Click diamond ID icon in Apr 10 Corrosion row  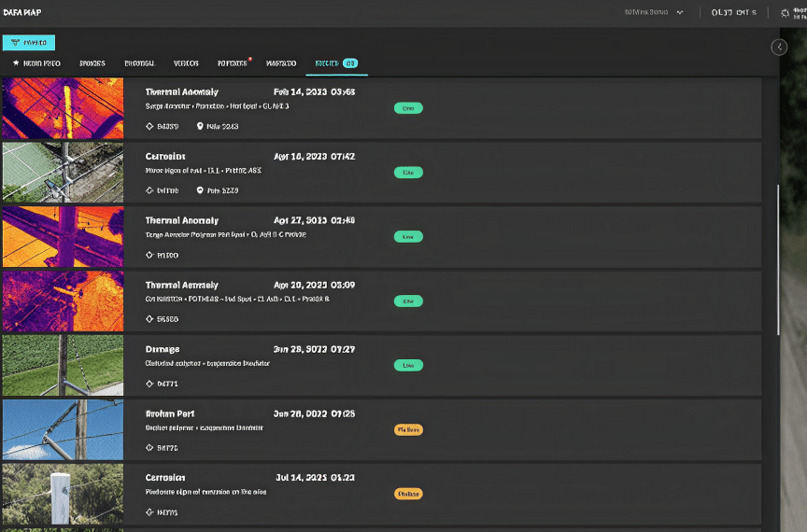[x=149, y=190]
